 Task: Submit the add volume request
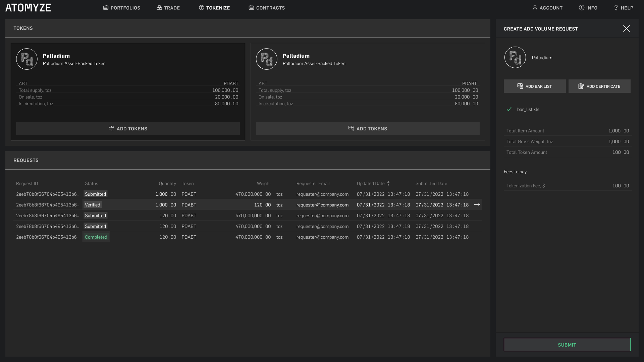[567, 345]
